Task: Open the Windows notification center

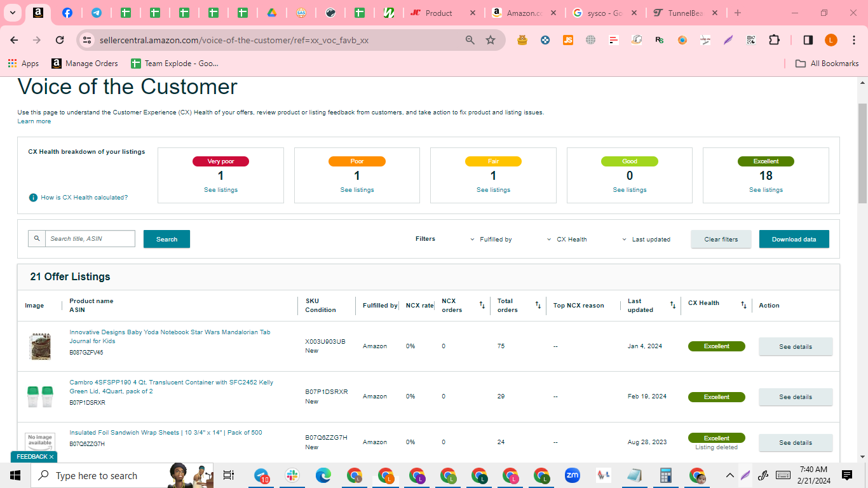Action: pyautogui.click(x=846, y=475)
